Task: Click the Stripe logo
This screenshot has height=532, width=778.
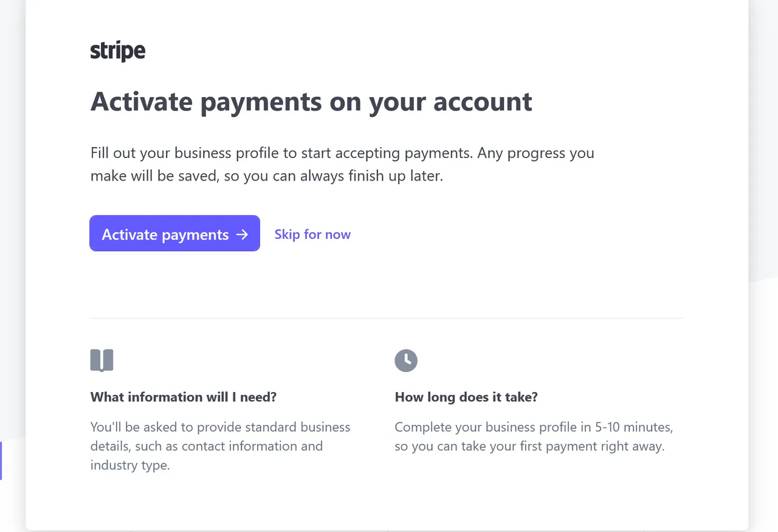Action: point(118,51)
